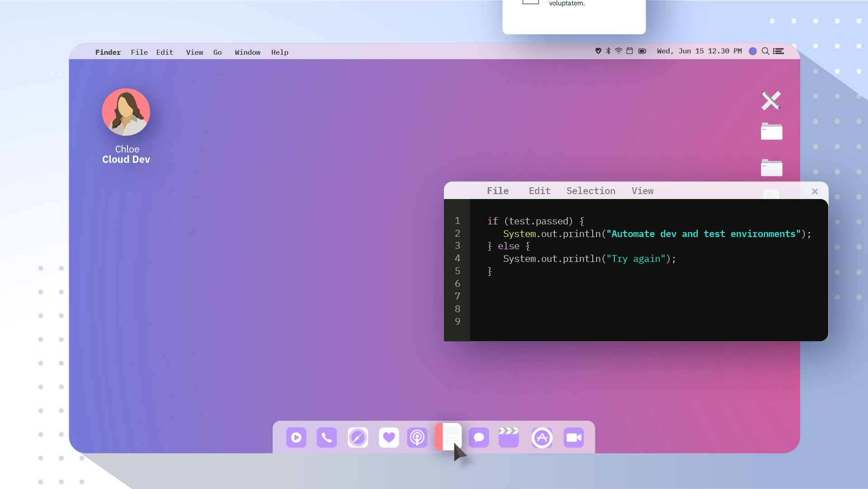Open the editor's Selection menu
This screenshot has height=489, width=868.
point(590,191)
